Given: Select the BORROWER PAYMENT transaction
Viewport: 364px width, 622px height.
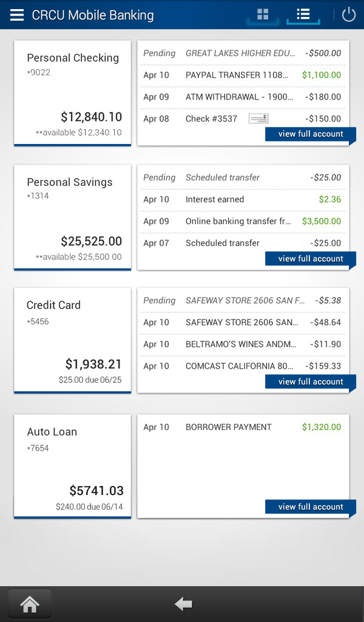Looking at the screenshot, I should point(243,427).
